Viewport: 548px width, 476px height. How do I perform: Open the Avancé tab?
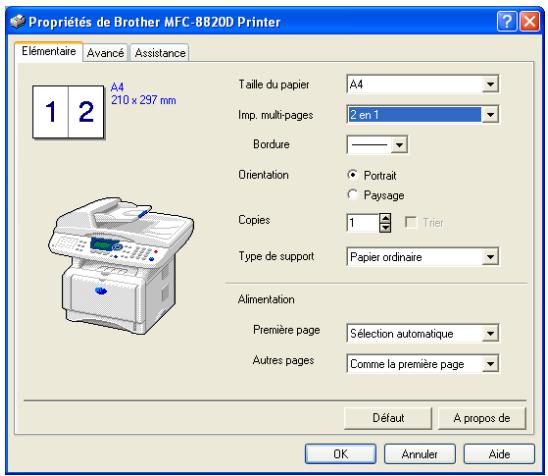[105, 53]
